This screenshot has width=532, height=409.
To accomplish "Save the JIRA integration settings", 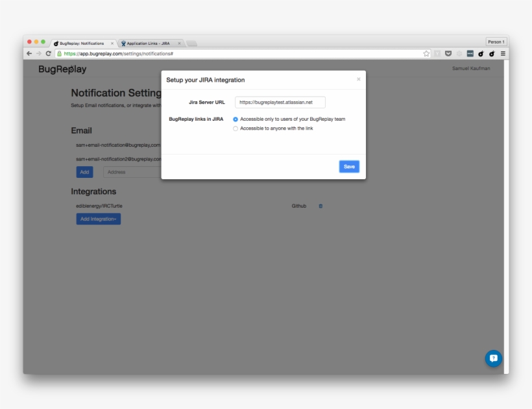I will [349, 167].
